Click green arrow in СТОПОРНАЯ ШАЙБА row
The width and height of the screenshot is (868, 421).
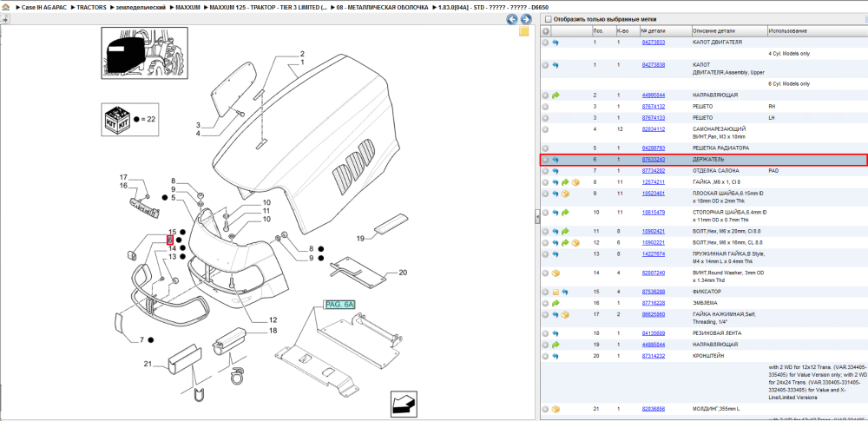565,212
